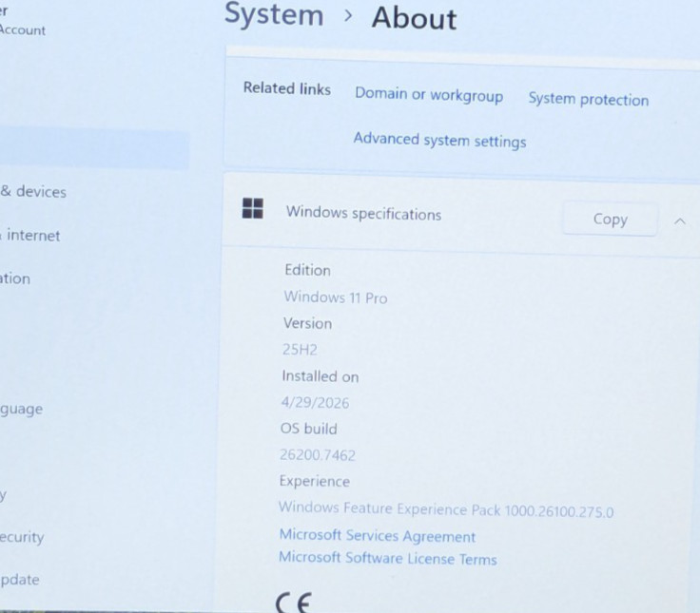
Task: Click the 'OS build' label
Action: coord(308,429)
